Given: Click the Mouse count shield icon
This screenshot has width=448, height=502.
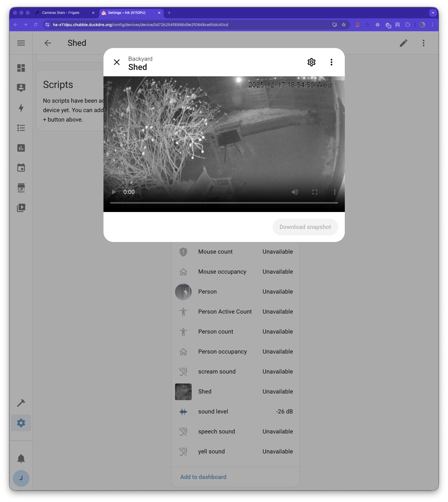Looking at the screenshot, I should (183, 252).
